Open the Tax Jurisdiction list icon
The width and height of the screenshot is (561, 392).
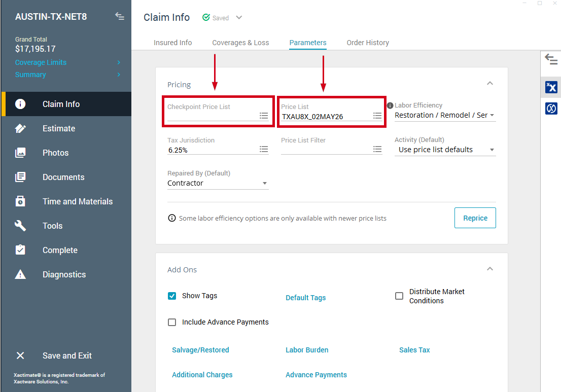(264, 149)
